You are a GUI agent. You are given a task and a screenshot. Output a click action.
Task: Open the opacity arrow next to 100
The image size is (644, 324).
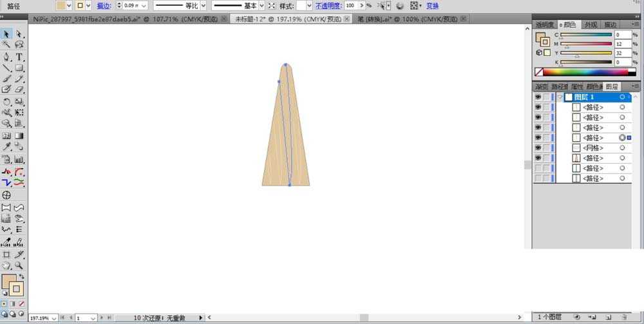point(361,6)
